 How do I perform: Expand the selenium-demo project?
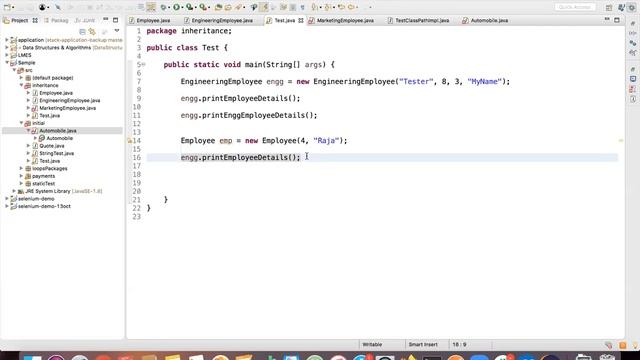7,199
